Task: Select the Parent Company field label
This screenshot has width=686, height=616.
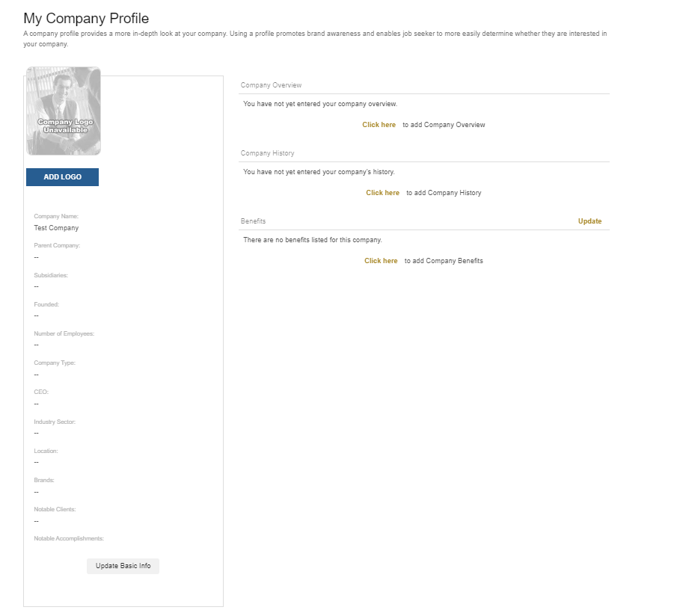Action: click(x=57, y=245)
